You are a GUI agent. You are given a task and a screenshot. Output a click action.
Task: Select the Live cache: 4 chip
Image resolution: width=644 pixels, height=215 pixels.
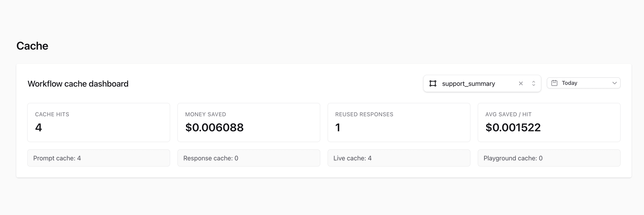(399, 158)
